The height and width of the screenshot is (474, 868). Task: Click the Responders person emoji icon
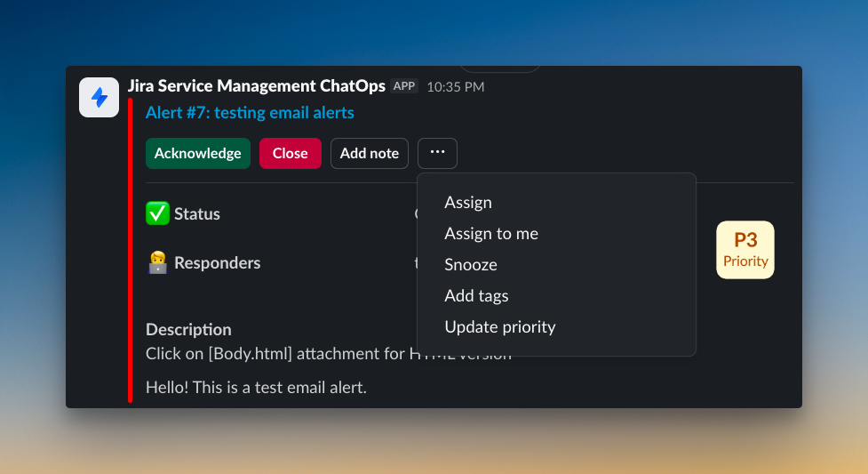click(x=157, y=262)
